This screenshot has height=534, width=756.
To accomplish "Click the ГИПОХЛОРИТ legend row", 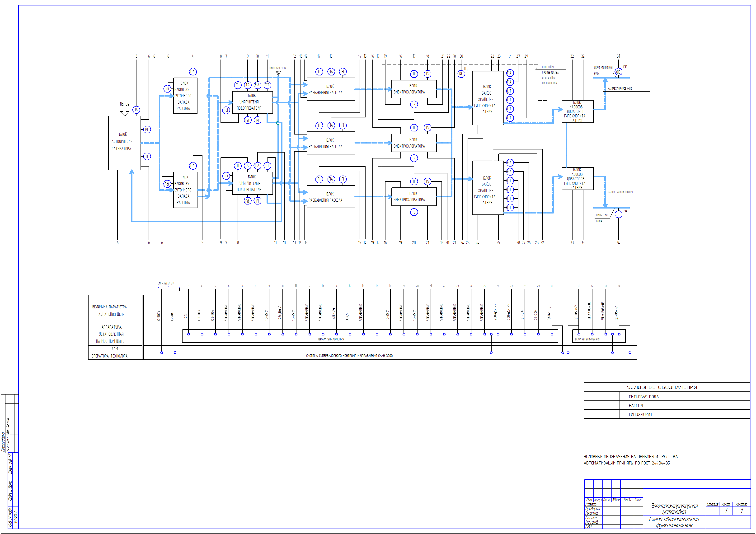I will (640, 414).
